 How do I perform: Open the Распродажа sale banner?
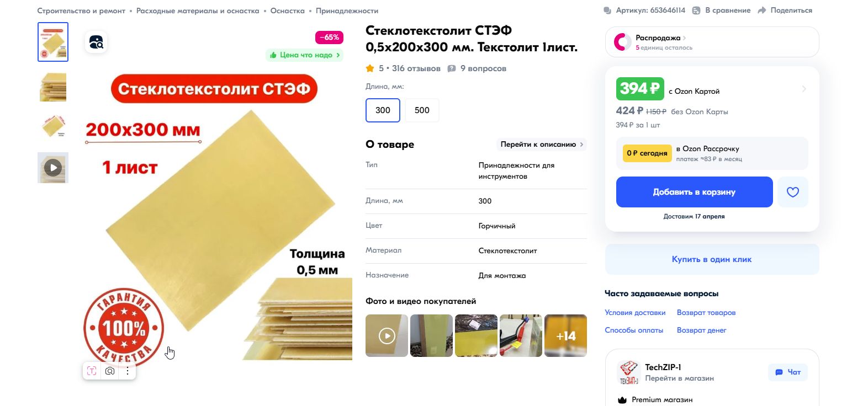pos(712,42)
